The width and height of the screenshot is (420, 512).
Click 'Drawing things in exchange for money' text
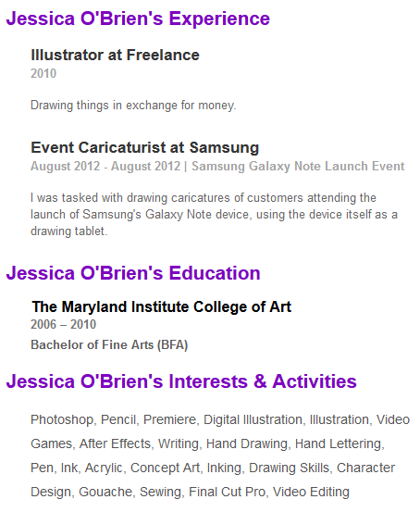[133, 106]
